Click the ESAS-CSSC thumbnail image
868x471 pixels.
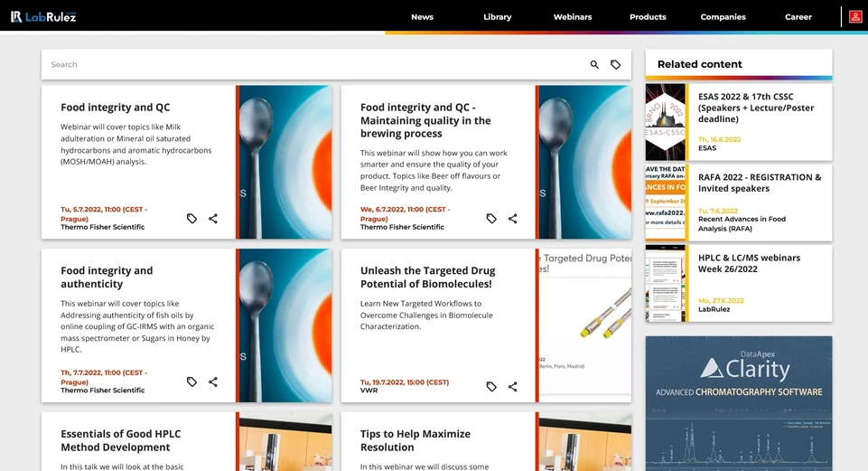point(666,122)
